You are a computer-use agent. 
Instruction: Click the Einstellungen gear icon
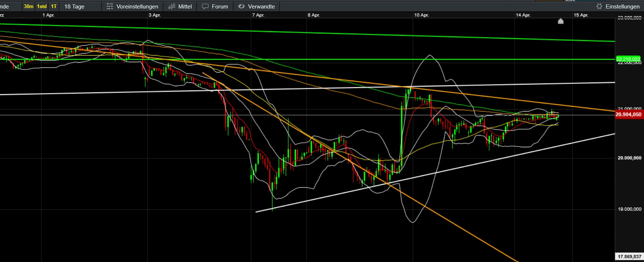599,6
